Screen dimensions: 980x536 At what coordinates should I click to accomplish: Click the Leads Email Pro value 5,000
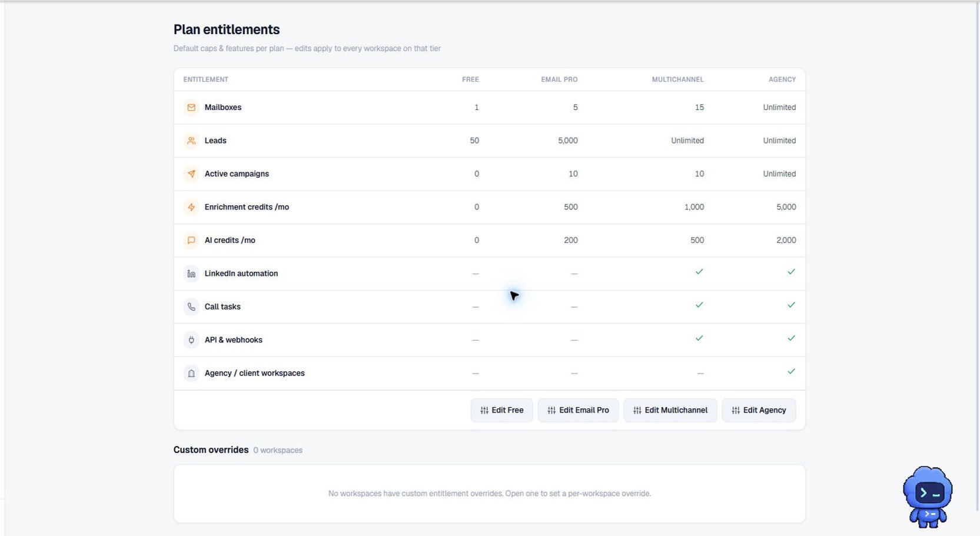568,141
